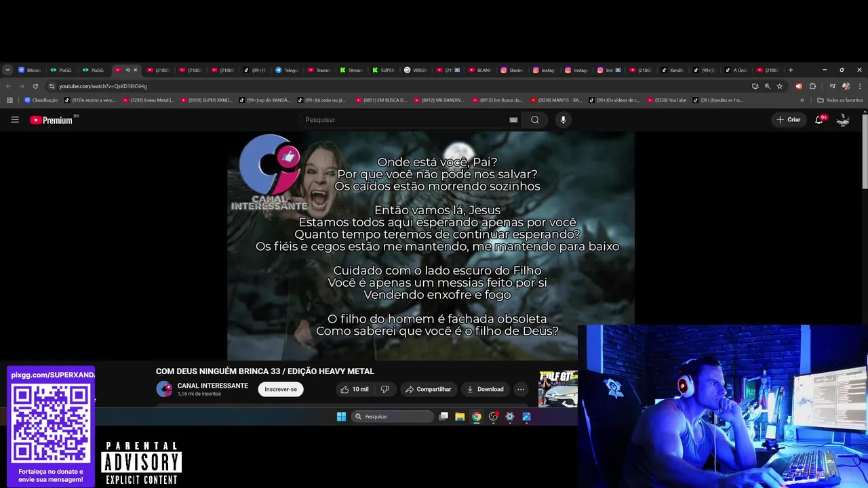Open media controls icon in Chrome toolbar
Image resolution: width=868 pixels, height=488 pixels.
[832, 86]
